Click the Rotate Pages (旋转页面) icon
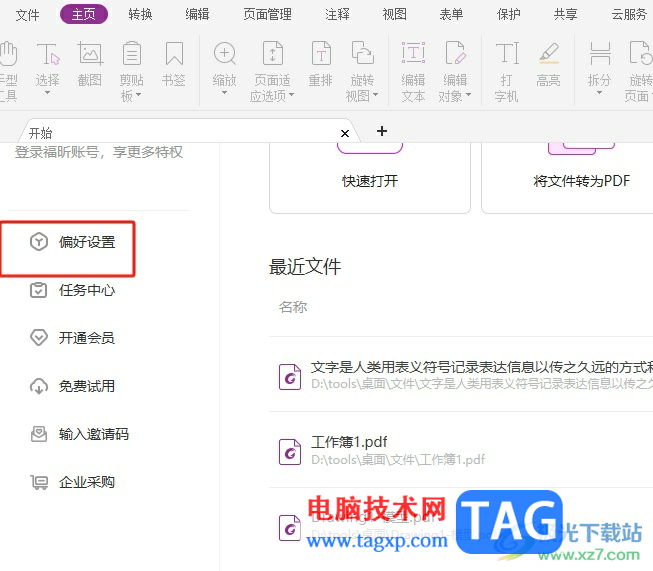Viewport: 653px width, 571px height. [x=641, y=52]
